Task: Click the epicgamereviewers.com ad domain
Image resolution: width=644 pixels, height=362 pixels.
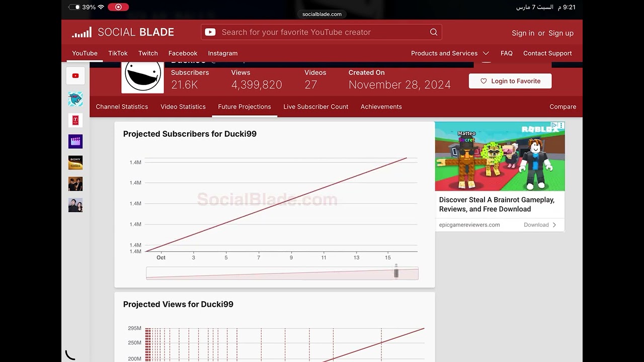Action: click(x=469, y=225)
